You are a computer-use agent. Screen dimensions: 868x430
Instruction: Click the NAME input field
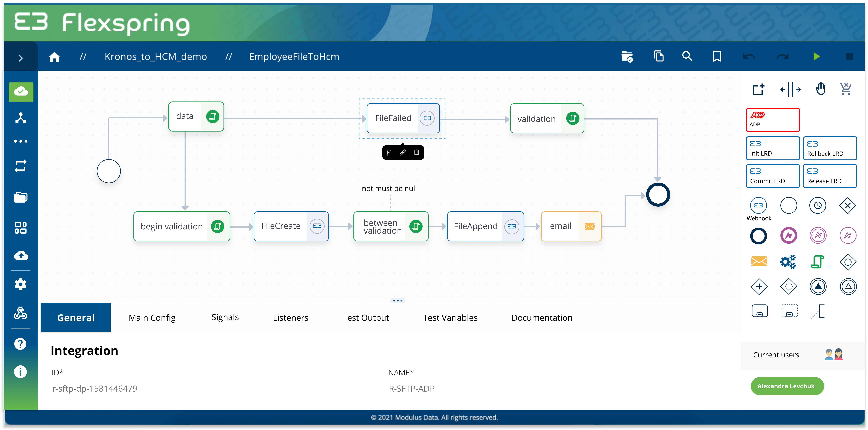point(429,389)
